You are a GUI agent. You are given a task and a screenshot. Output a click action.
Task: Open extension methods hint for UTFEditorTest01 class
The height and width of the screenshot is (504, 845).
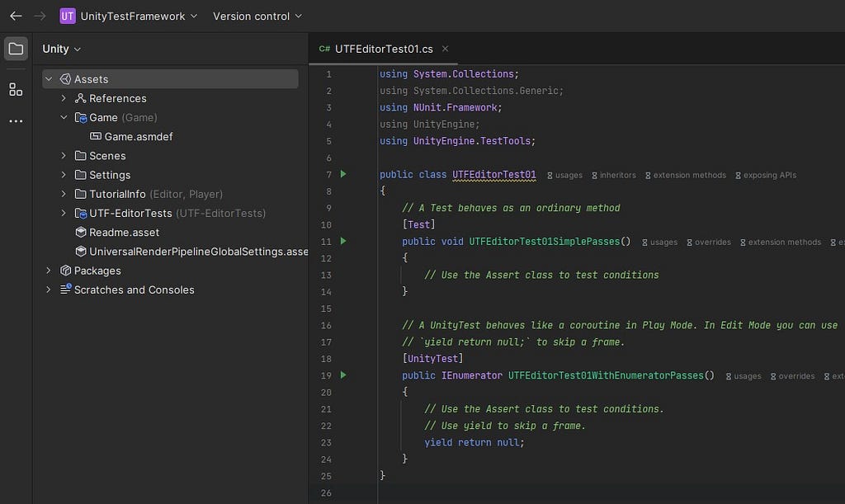tap(686, 176)
